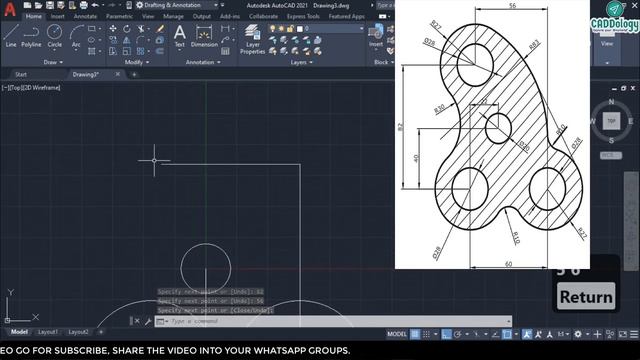This screenshot has width=640, height=360.
Task: Open Layer Properties manager
Action: [252, 39]
